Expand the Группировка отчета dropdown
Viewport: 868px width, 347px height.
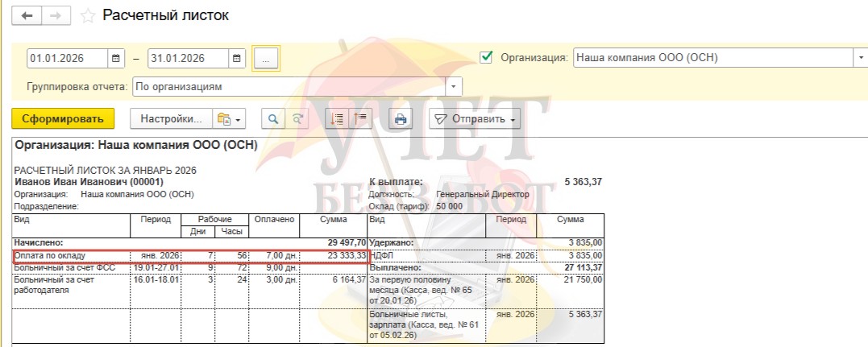click(x=454, y=87)
